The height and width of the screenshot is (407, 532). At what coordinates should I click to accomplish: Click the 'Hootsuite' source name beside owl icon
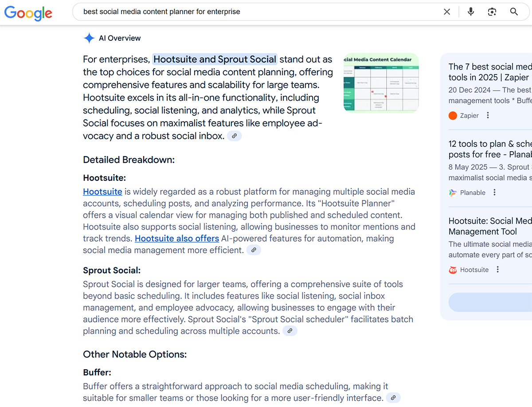point(474,270)
